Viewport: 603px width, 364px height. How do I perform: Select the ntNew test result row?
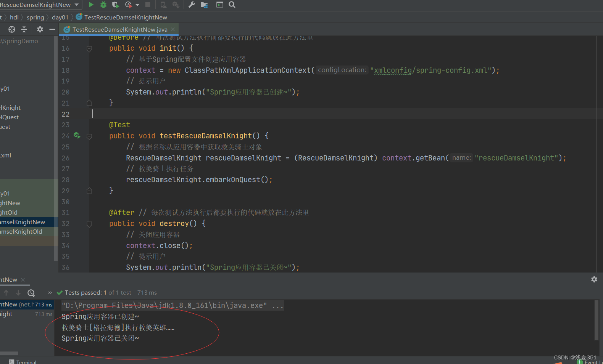[27, 305]
